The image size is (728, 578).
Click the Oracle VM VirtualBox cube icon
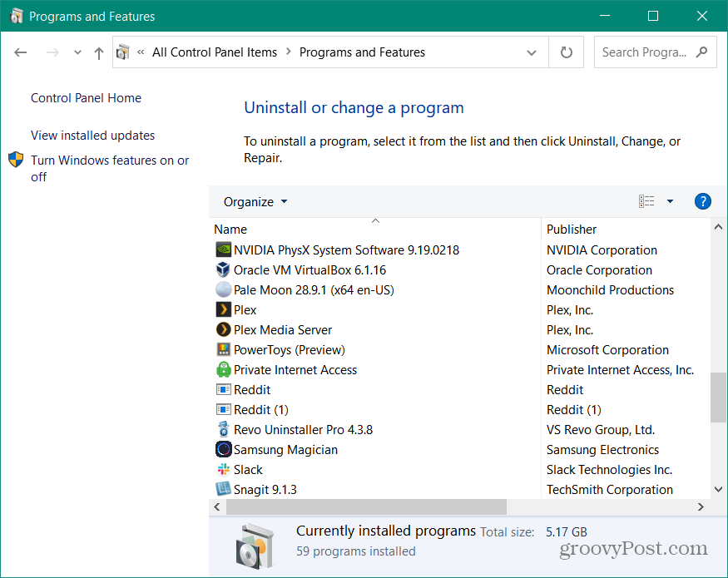223,269
